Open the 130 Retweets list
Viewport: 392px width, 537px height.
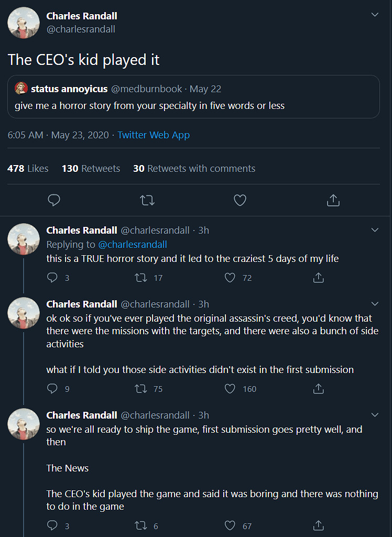click(91, 169)
